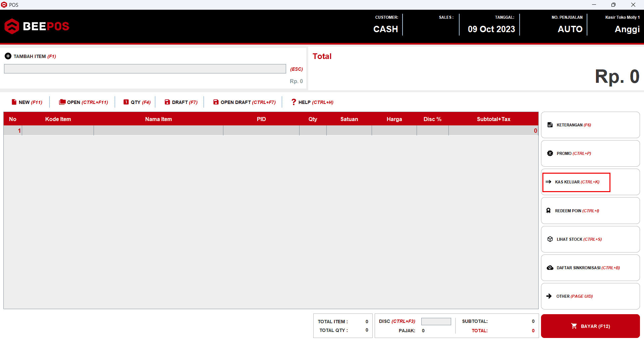Click the red Total heading
The width and height of the screenshot is (644, 342).
coord(322,56)
